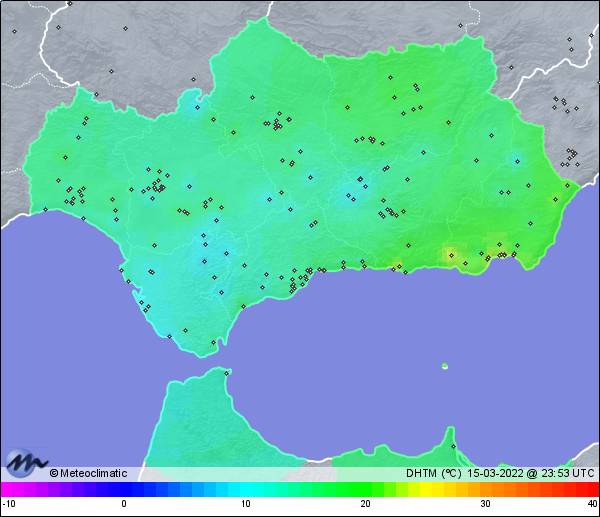Click the date 15-03-2022
The width and height of the screenshot is (600, 517).
tap(495, 473)
